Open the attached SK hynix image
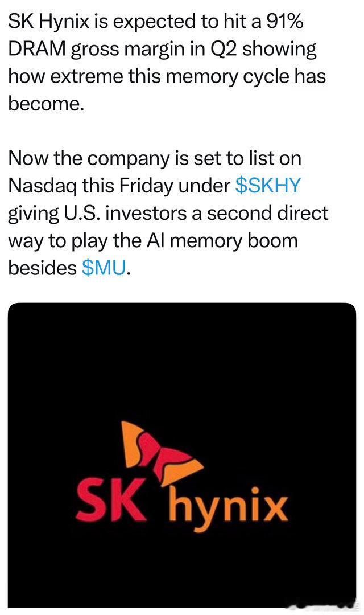The width and height of the screenshot is (364, 615). [182, 455]
